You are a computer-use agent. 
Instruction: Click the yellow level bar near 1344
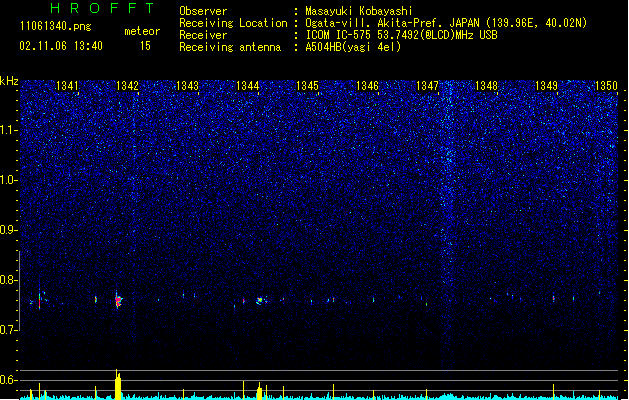[260, 391]
